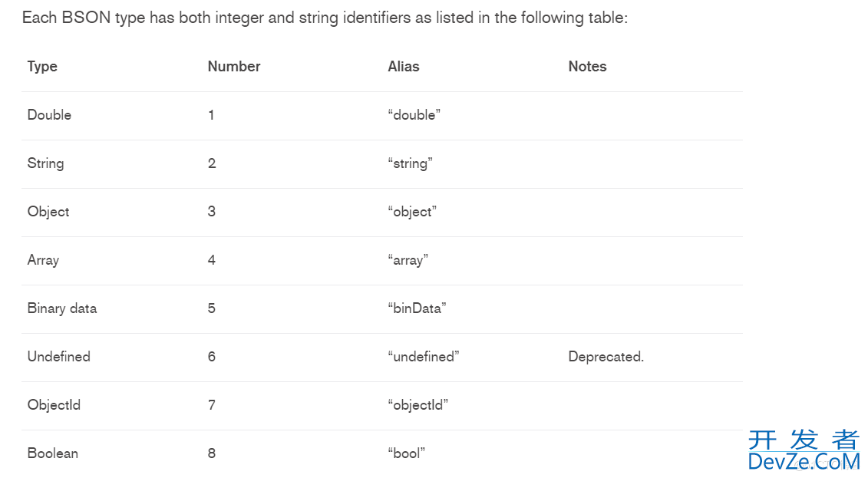Click the "bool" alias text
This screenshot has width=868, height=478.
coord(407,453)
